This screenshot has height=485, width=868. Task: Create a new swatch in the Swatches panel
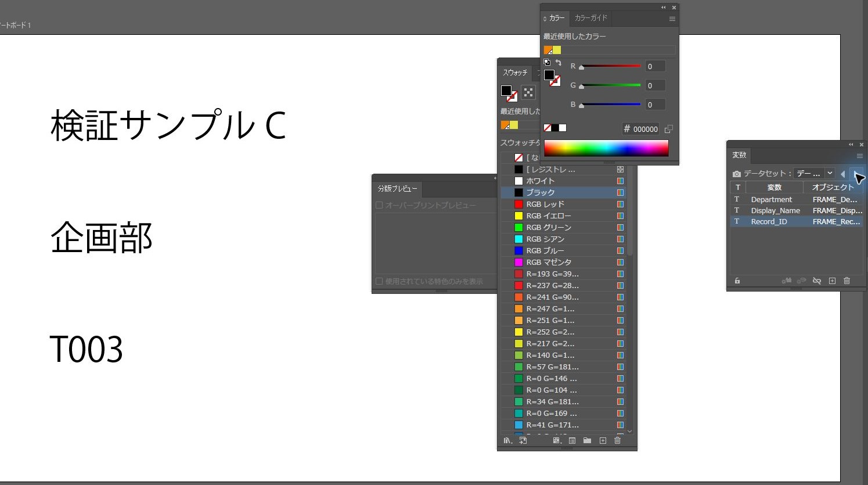pyautogui.click(x=603, y=441)
